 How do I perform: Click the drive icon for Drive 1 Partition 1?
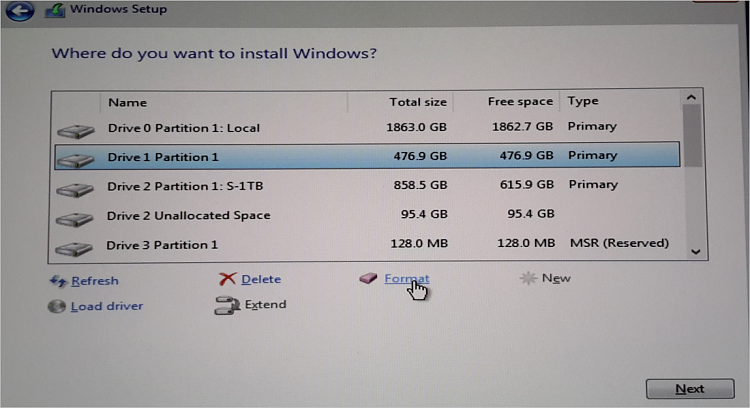(x=75, y=160)
